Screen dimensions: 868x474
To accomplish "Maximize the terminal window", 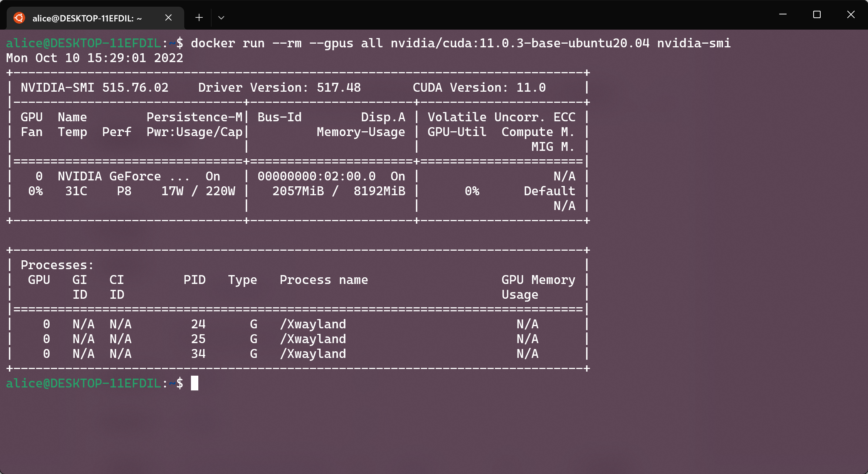I will pos(817,14).
